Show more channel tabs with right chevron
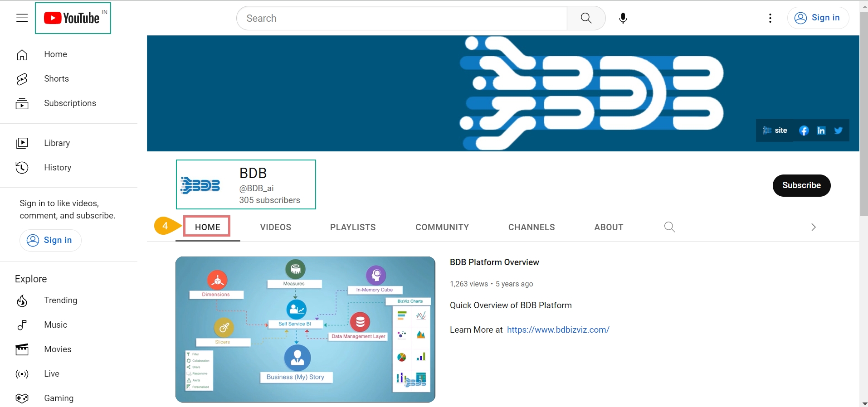 click(x=813, y=227)
